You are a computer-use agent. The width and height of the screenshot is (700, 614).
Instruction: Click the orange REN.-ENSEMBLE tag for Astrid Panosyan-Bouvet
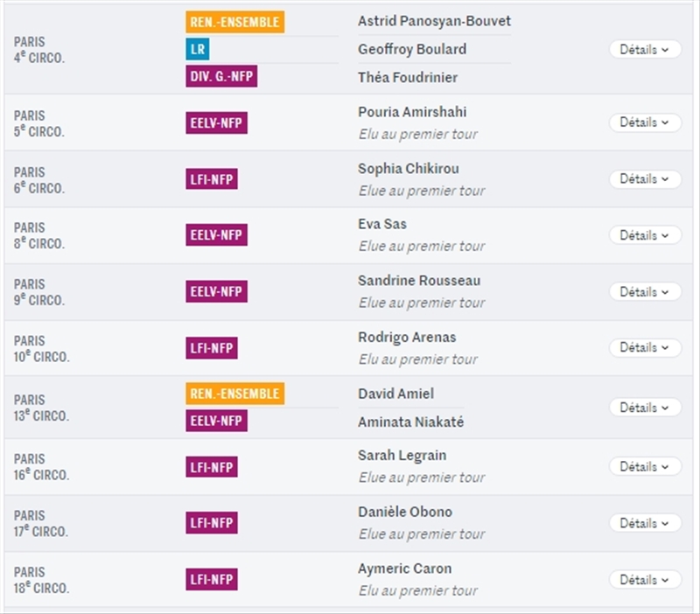coord(234,21)
